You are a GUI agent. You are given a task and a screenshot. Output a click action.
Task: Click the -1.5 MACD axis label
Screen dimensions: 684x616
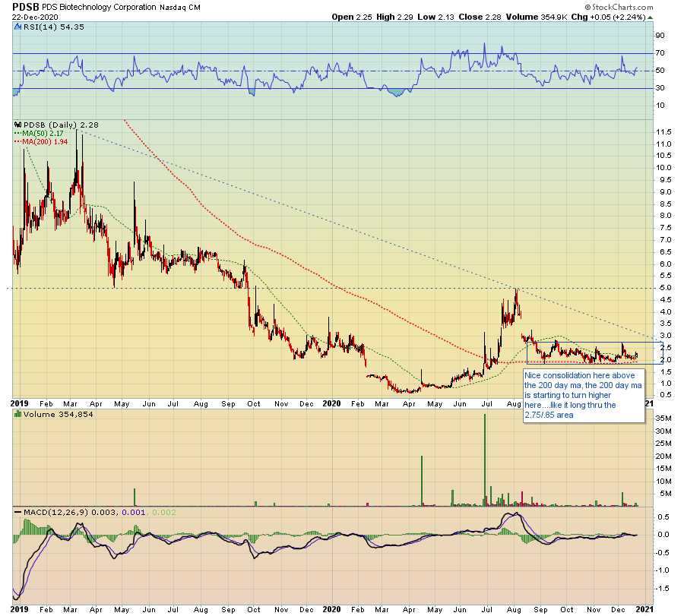coord(662,589)
